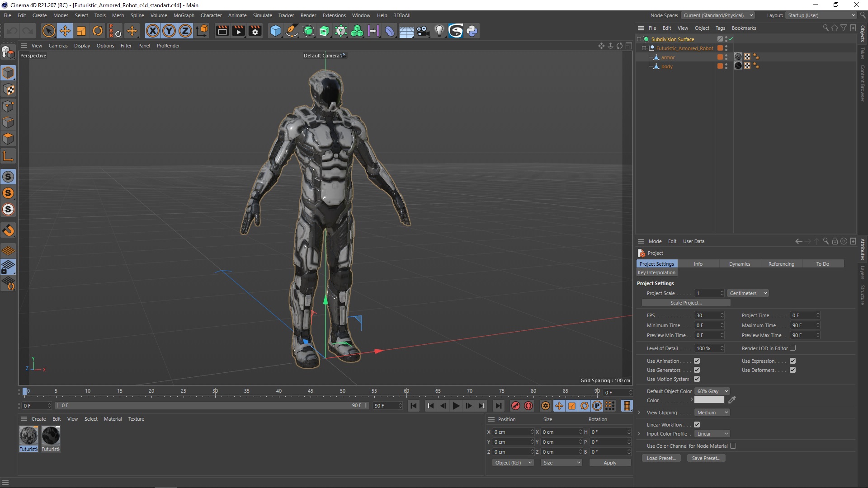This screenshot has width=868, height=488.
Task: Open Size mode dropdown in coordinates
Action: coord(561,463)
